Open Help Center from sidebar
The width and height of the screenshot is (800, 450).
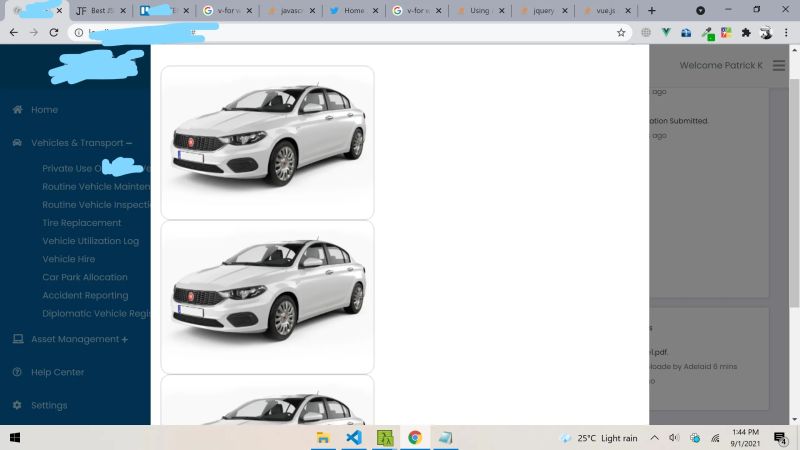tap(57, 372)
